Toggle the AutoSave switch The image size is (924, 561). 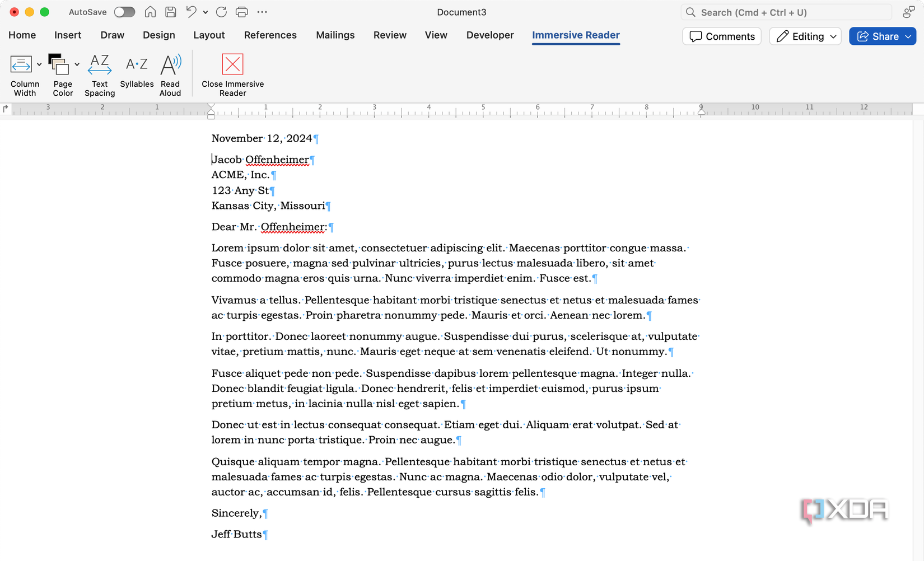point(124,12)
